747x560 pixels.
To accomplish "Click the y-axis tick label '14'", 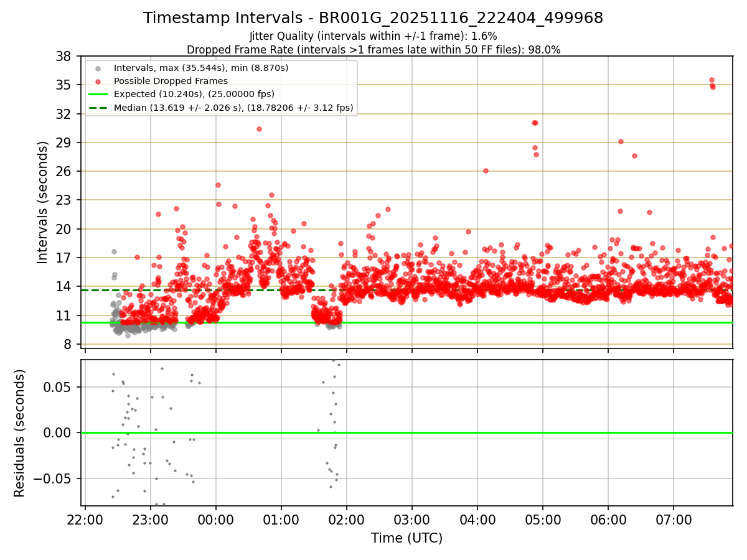I will pyautogui.click(x=63, y=287).
